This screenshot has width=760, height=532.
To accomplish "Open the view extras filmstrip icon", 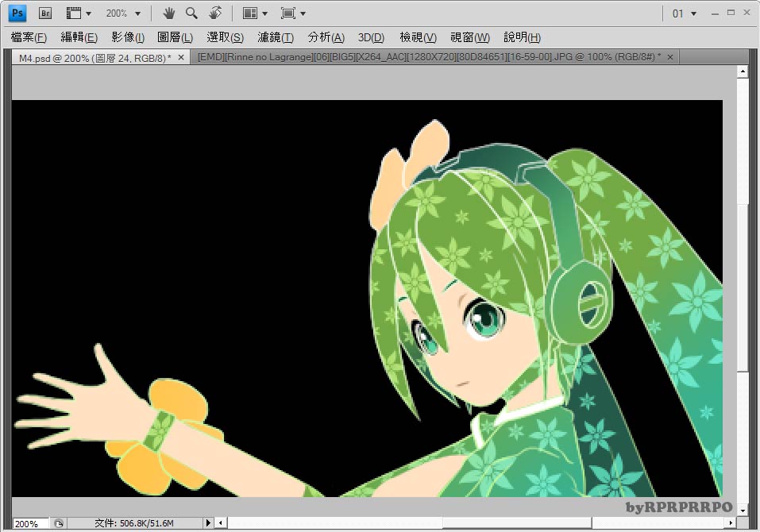I will point(74,13).
